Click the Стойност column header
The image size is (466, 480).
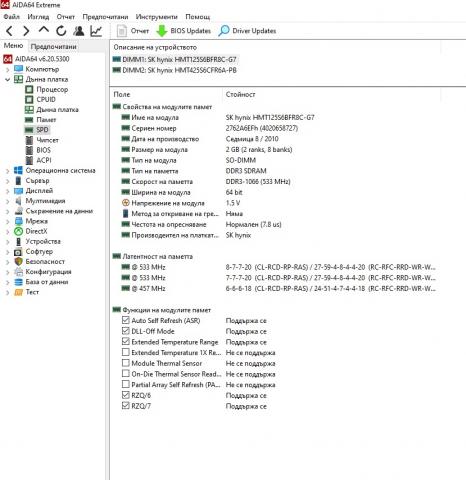pyautogui.click(x=240, y=94)
